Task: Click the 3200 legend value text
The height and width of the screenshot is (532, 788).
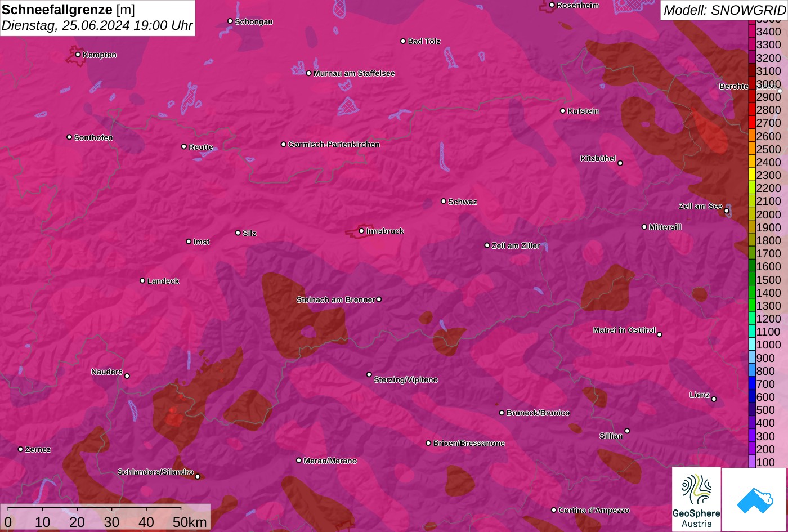Action: click(769, 58)
